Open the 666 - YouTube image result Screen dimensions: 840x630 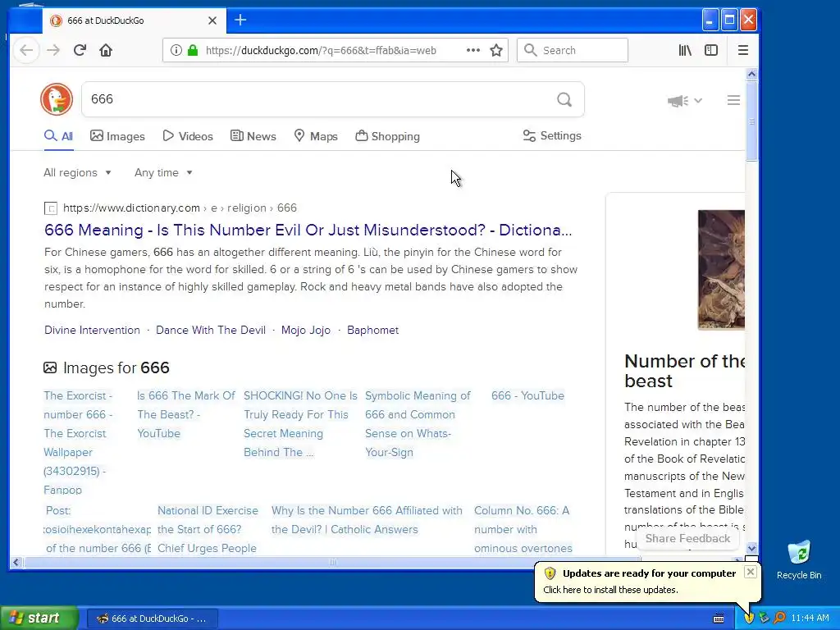coord(527,395)
